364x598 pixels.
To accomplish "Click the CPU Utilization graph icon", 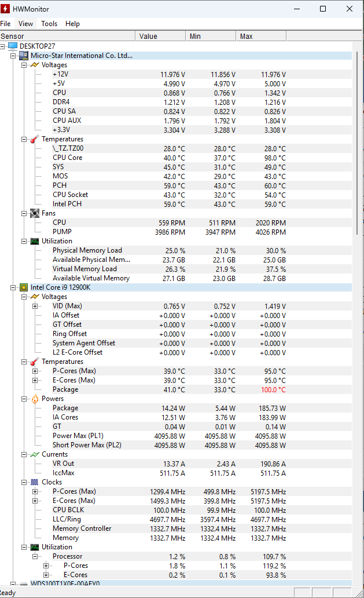I will pyautogui.click(x=35, y=547).
